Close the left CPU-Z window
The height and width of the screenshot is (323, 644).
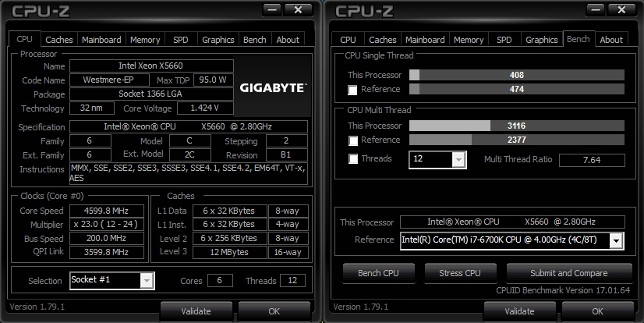(298, 9)
